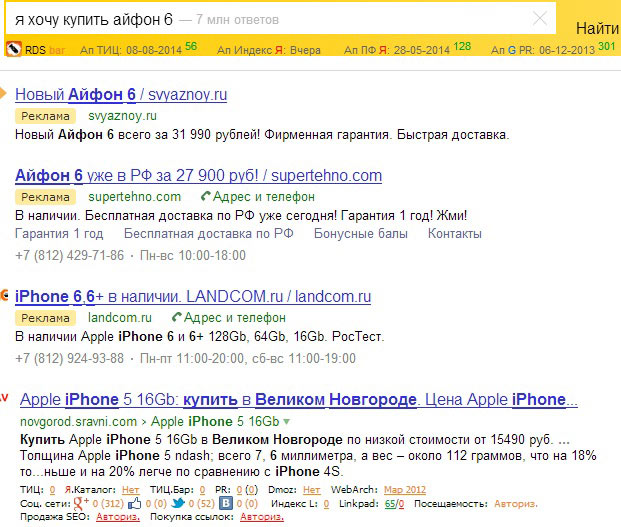This screenshot has height=527, width=621.
Task: Click the Twitter bird icon
Action: (x=178, y=503)
